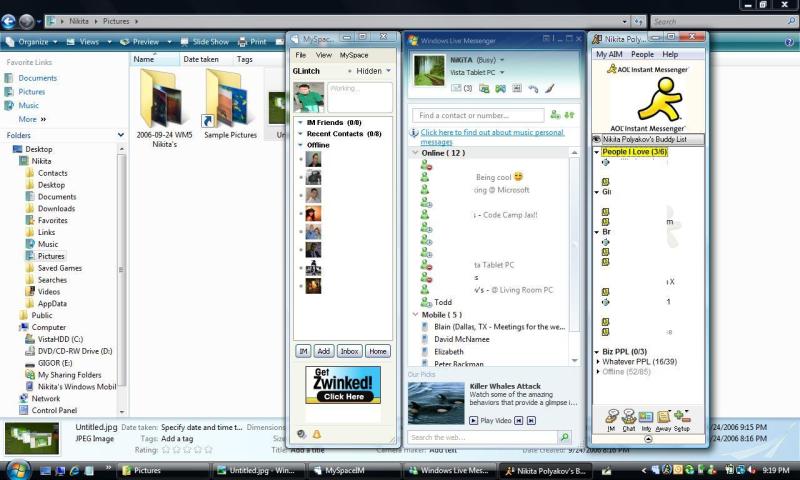Viewport: 800px width, 480px height.
Task: Click the eye icon next to Buddy List title
Action: pos(596,139)
